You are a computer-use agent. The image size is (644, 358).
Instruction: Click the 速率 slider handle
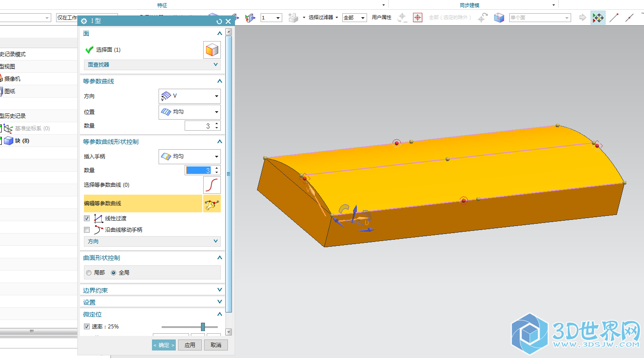pyautogui.click(x=203, y=327)
